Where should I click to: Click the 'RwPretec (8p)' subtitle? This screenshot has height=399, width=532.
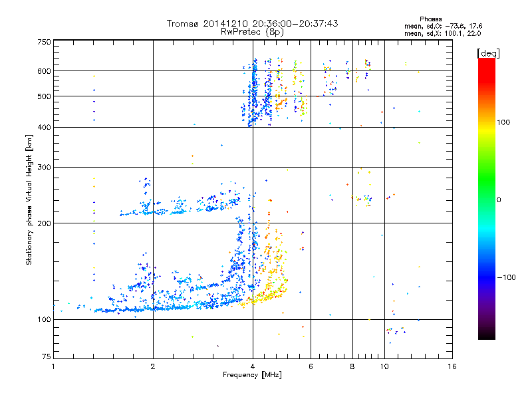click(x=252, y=32)
